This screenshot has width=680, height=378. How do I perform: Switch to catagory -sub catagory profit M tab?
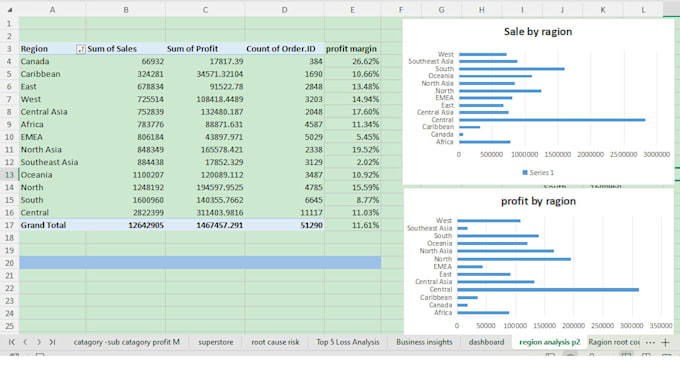tap(126, 342)
